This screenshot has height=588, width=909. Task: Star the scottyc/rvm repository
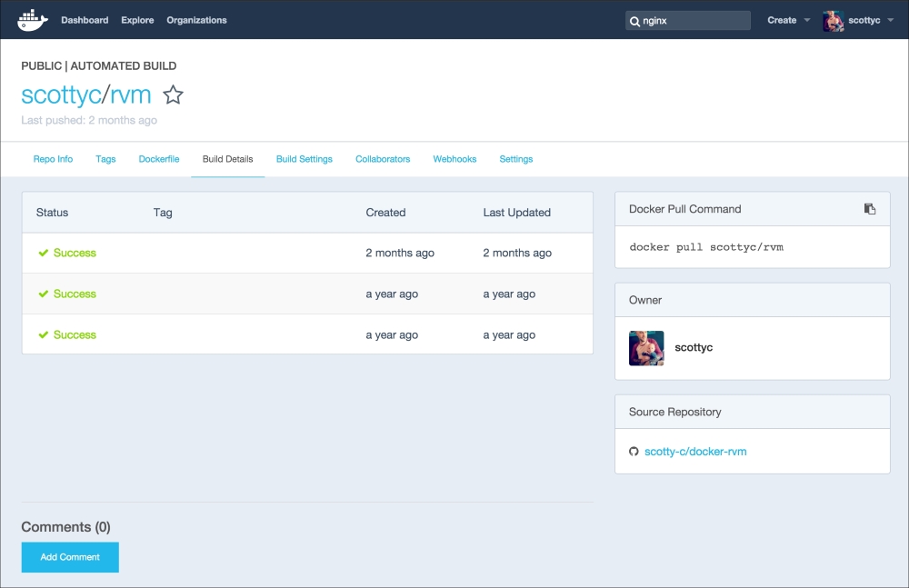(173, 95)
